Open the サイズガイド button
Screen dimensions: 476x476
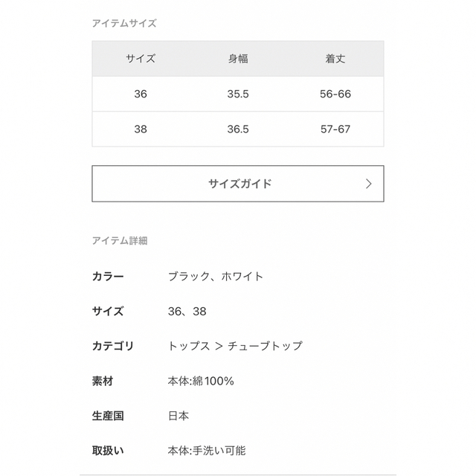click(x=238, y=184)
